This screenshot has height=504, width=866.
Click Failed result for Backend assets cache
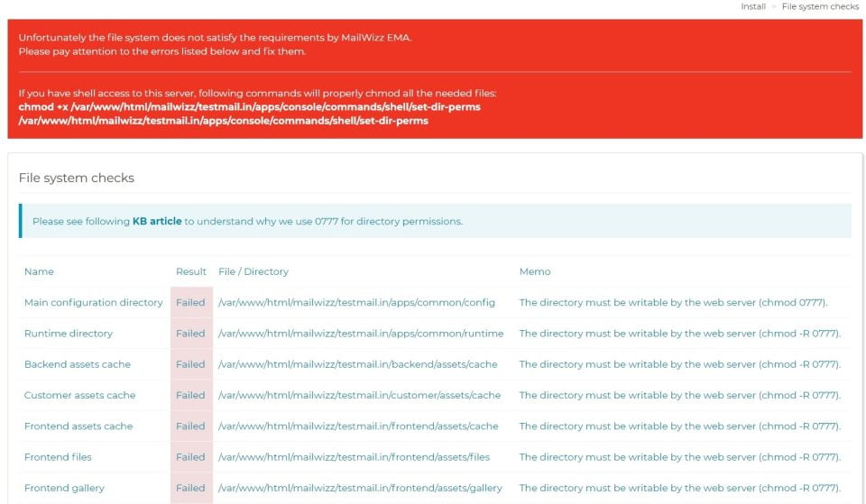190,364
